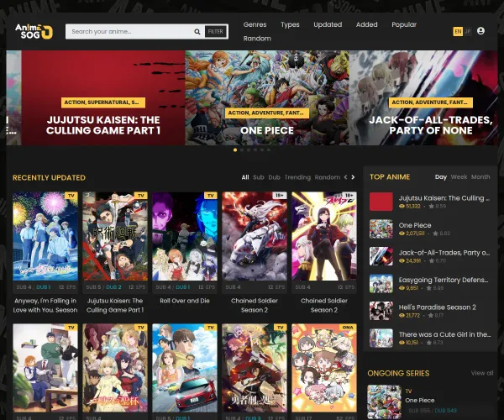Open the Types menu
504x420 pixels.
click(x=290, y=24)
